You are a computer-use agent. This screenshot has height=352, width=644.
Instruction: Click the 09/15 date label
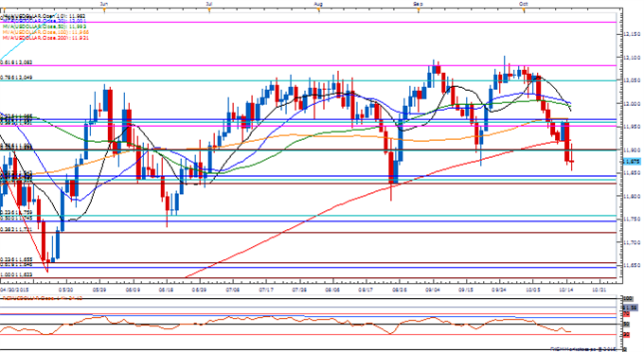point(466,290)
